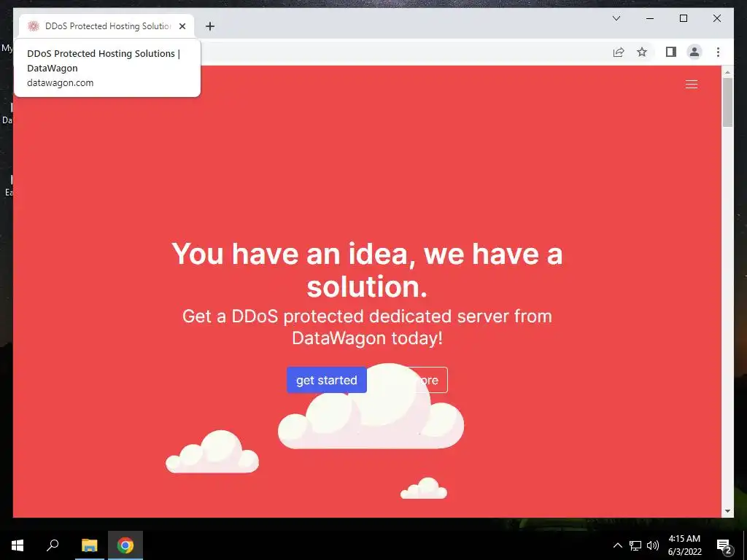Open the Chrome side panel

pos(671,52)
